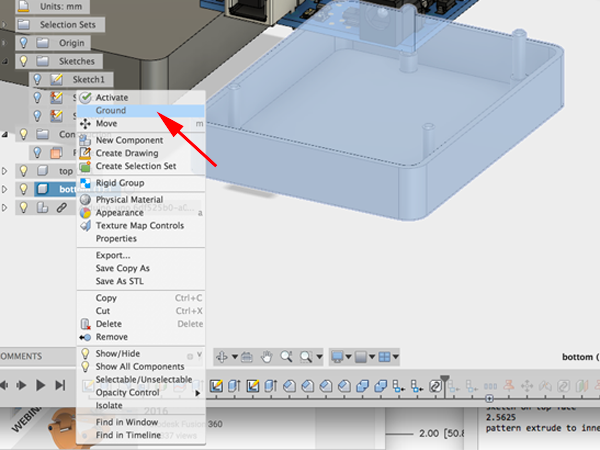Viewport: 600px width, 450px height.
Task: Click the Create Drawing icon in the context menu
Action: coord(85,153)
